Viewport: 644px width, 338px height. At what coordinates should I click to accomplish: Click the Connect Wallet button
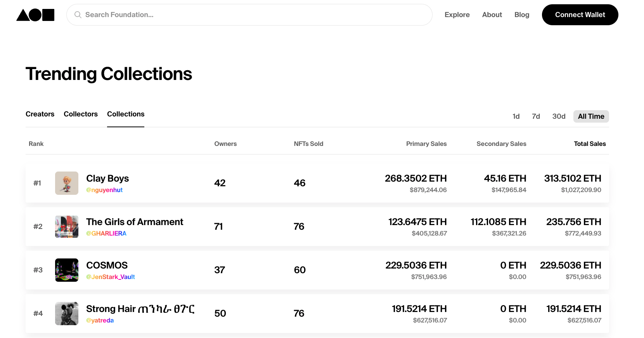point(580,15)
